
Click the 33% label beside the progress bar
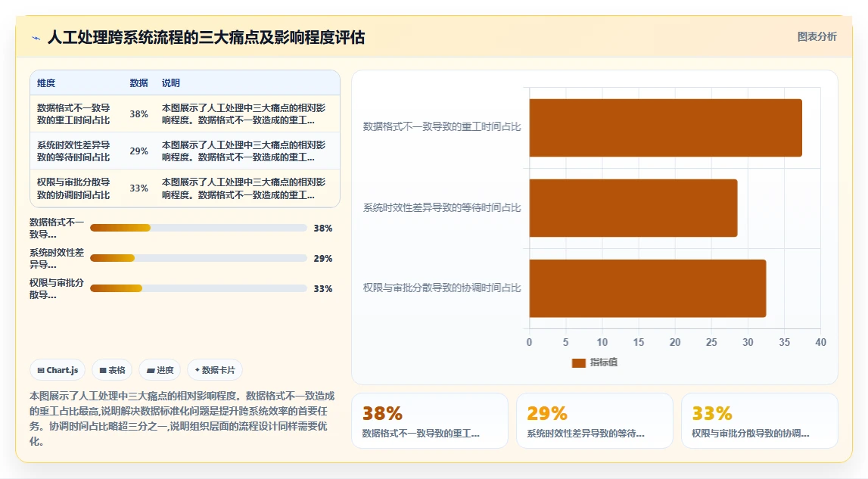(322, 288)
